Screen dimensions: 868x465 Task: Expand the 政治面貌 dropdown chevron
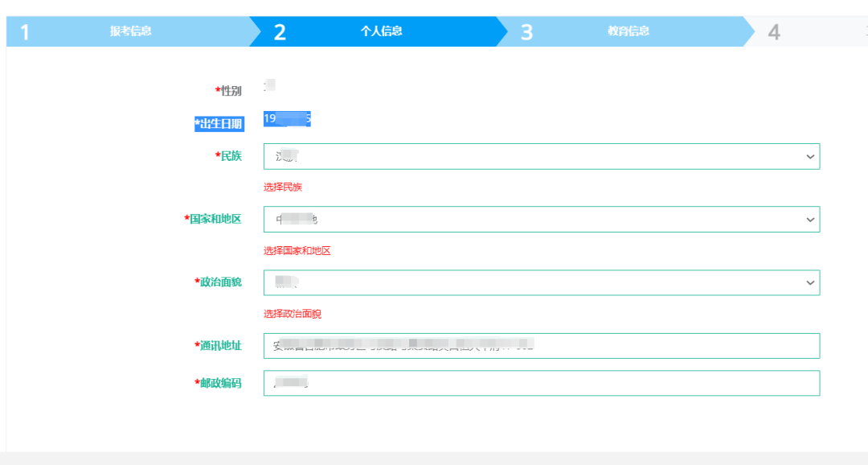810,282
